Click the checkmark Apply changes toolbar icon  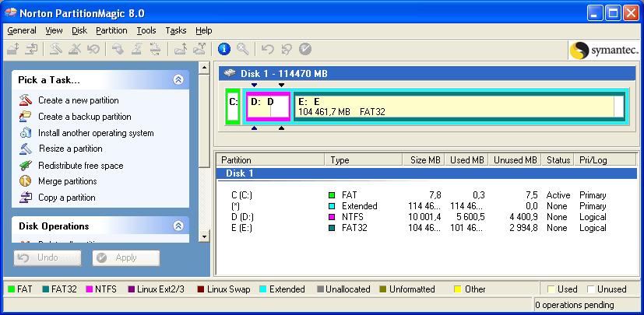pos(304,49)
